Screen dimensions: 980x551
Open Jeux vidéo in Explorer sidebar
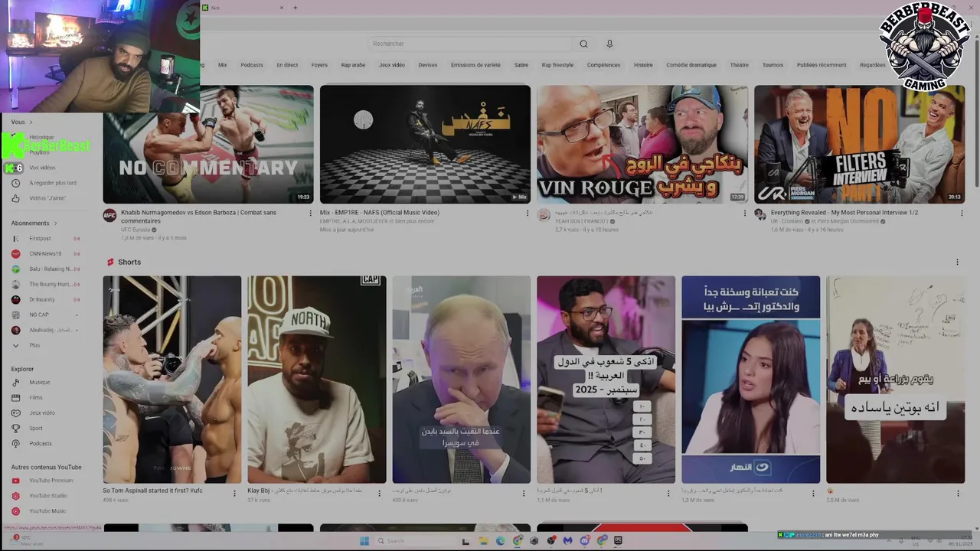(x=42, y=413)
